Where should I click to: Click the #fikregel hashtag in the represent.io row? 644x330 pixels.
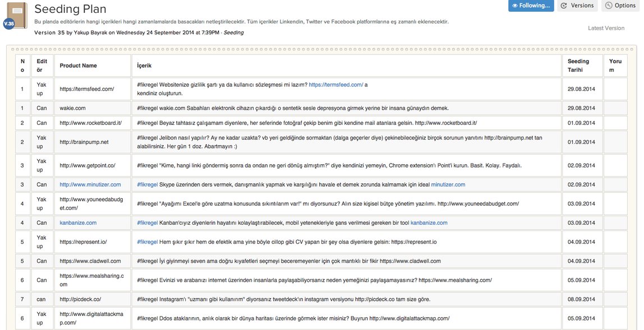[148, 242]
